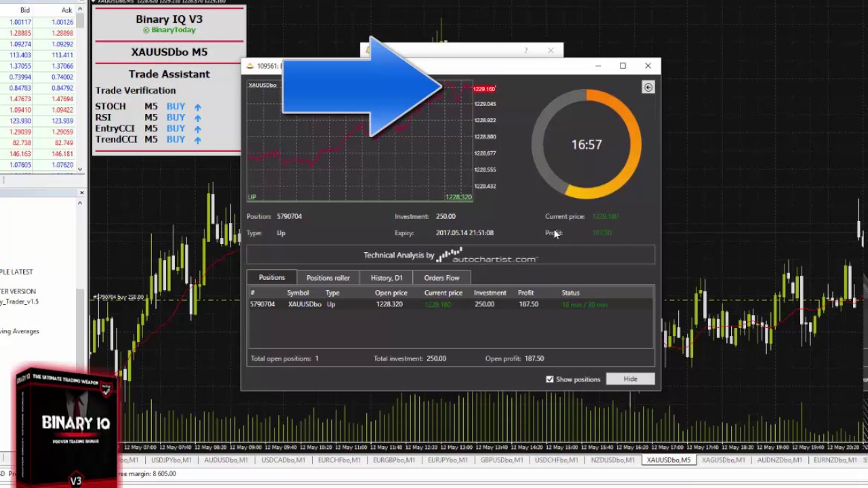Click the Market Watch scrollbar up arrow
This screenshot has width=868, height=488.
(80, 9)
